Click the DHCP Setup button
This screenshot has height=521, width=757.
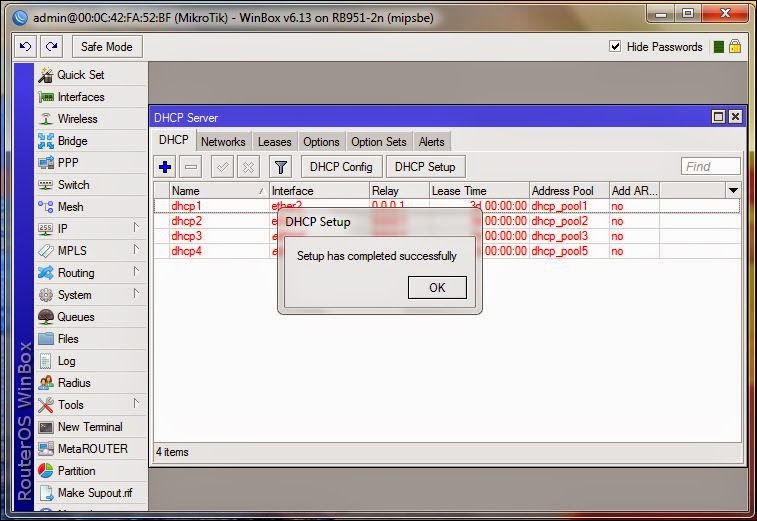click(425, 167)
